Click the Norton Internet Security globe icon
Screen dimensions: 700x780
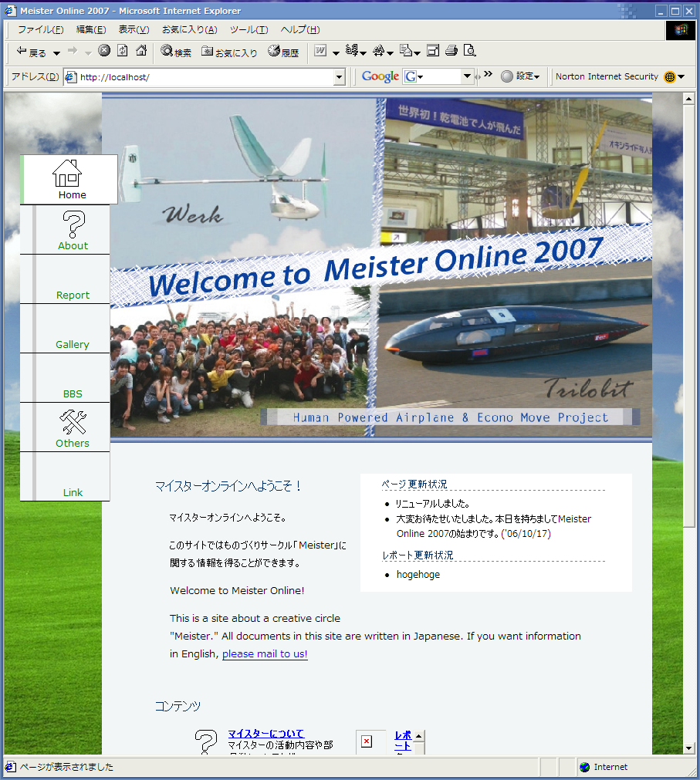(670, 76)
